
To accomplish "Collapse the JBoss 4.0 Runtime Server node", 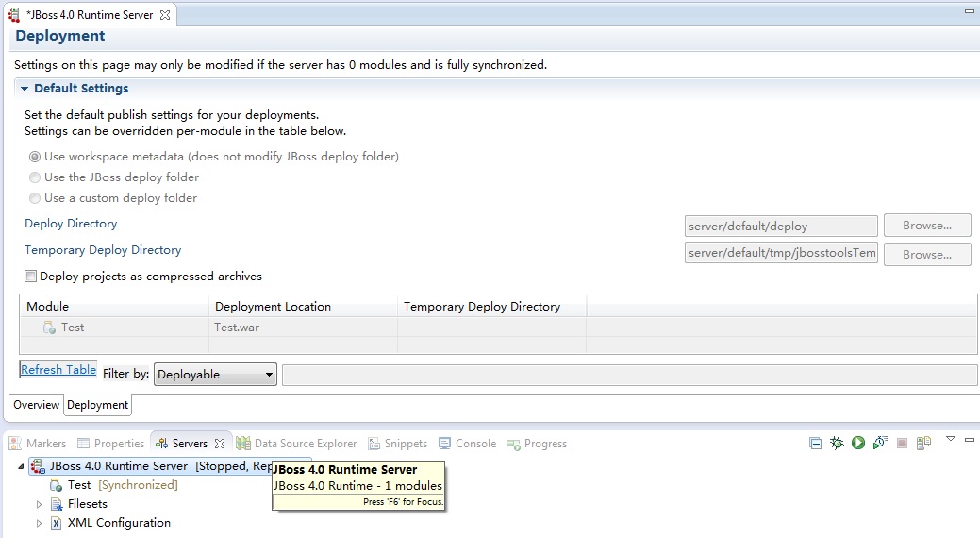I will click(x=21, y=466).
